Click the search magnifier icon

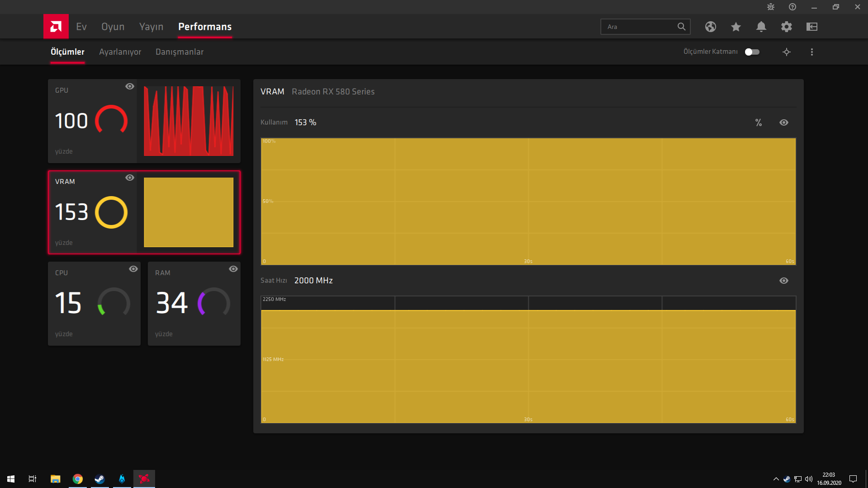[x=681, y=27]
